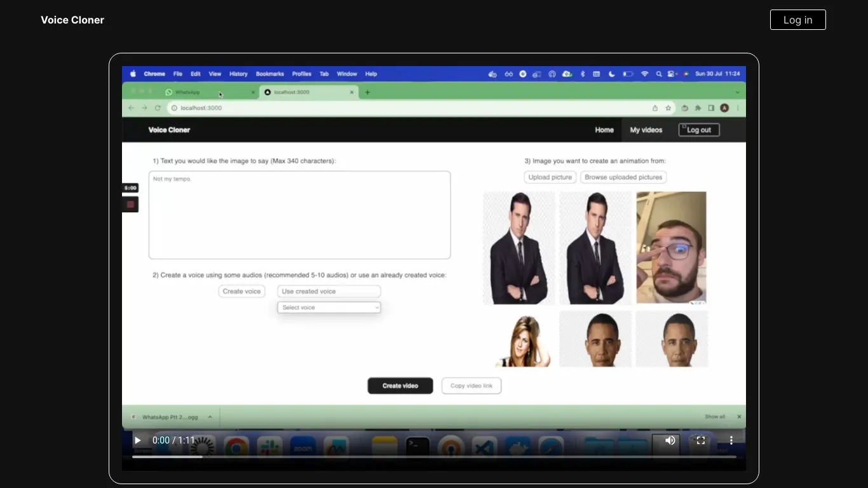Open the Chrome menu in the recorded menu bar
The image size is (868, 488).
point(154,74)
